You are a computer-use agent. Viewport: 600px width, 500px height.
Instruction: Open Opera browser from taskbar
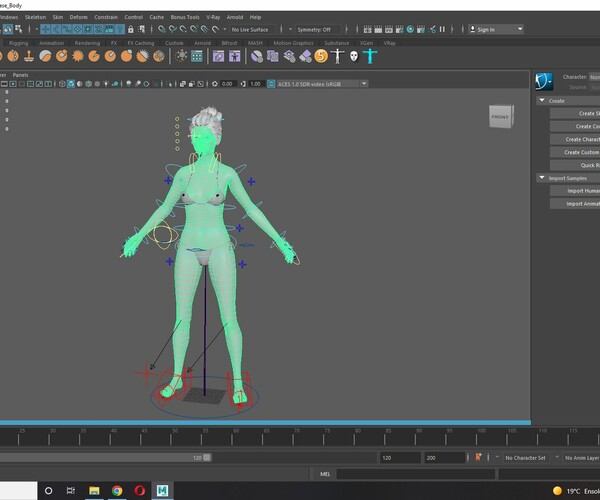140,490
